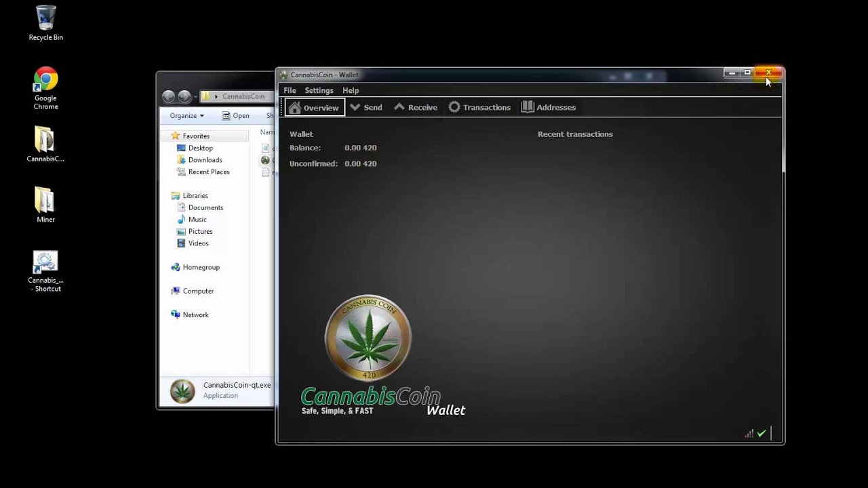Select Downloads under Favorites

pyautogui.click(x=199, y=160)
